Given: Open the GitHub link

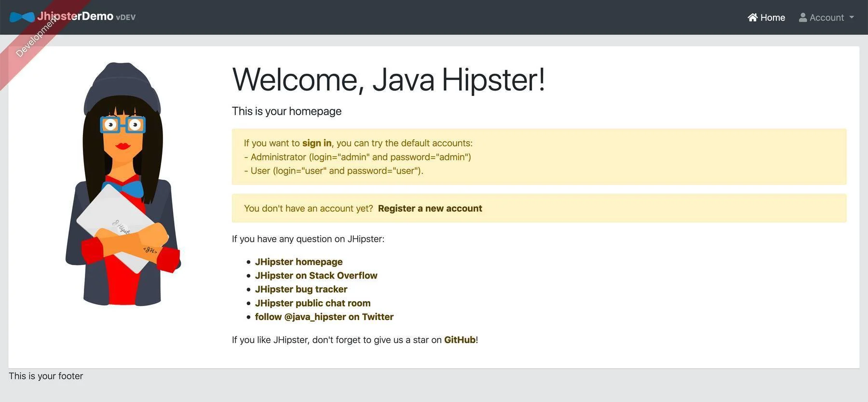Looking at the screenshot, I should [460, 340].
